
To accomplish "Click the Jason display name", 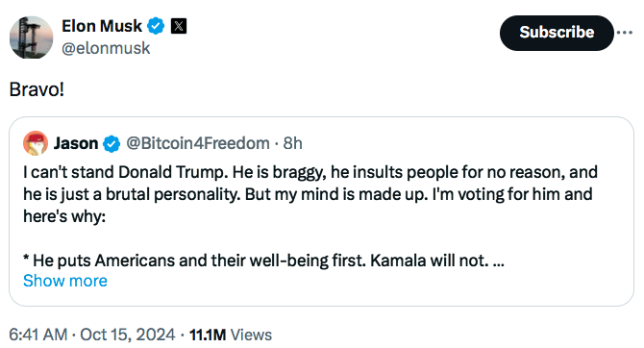I will 76,143.
